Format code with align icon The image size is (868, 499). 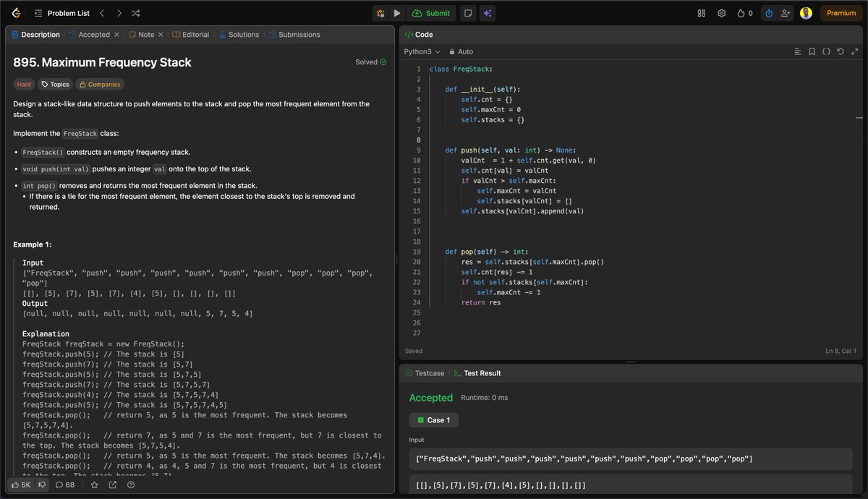798,51
